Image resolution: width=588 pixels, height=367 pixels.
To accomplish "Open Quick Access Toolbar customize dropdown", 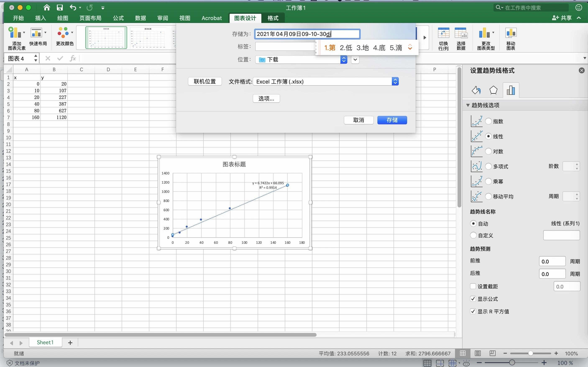I will click(103, 8).
